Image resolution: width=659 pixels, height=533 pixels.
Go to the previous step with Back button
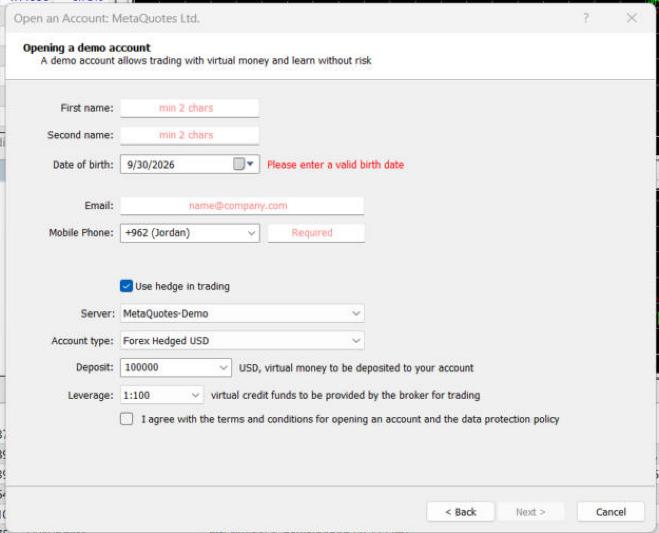(461, 512)
